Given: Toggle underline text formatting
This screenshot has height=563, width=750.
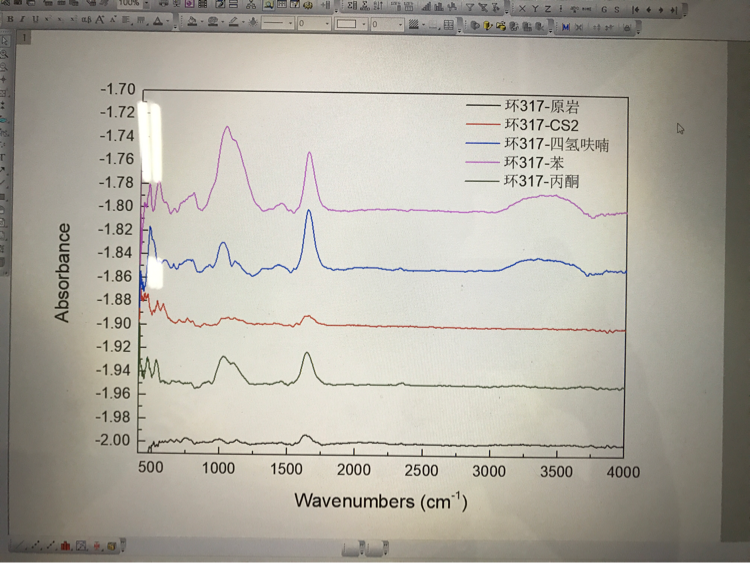Looking at the screenshot, I should click(35, 20).
